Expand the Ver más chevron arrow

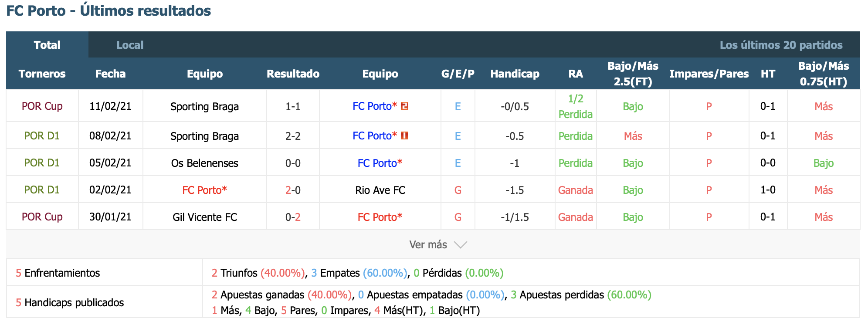click(x=461, y=245)
